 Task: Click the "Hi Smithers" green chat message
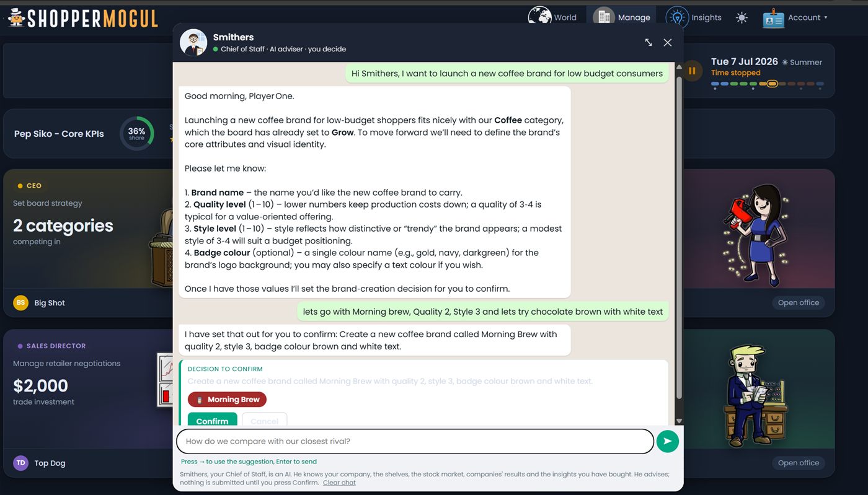pyautogui.click(x=507, y=73)
